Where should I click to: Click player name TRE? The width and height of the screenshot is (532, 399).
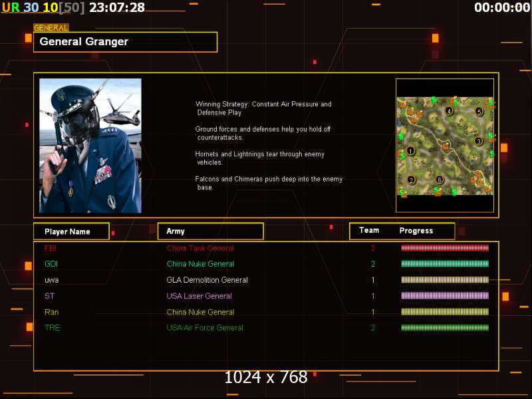(53, 328)
